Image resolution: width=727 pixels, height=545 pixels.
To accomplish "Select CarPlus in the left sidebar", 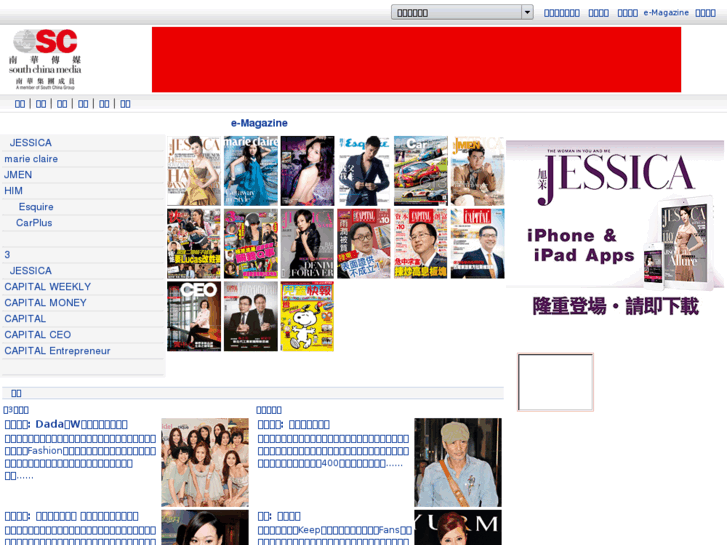I will [x=34, y=223].
